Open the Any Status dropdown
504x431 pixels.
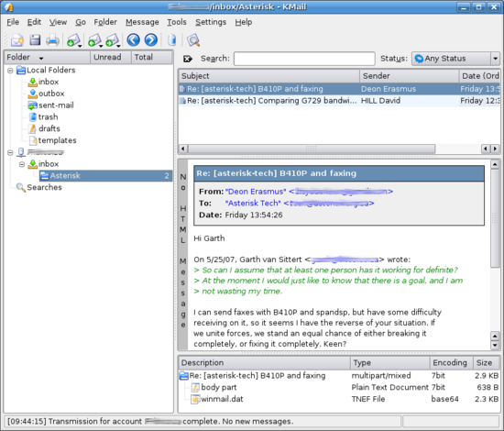coord(455,59)
